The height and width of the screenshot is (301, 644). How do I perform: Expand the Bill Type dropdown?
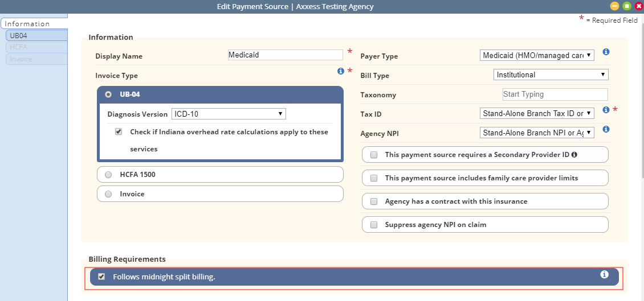pyautogui.click(x=551, y=75)
